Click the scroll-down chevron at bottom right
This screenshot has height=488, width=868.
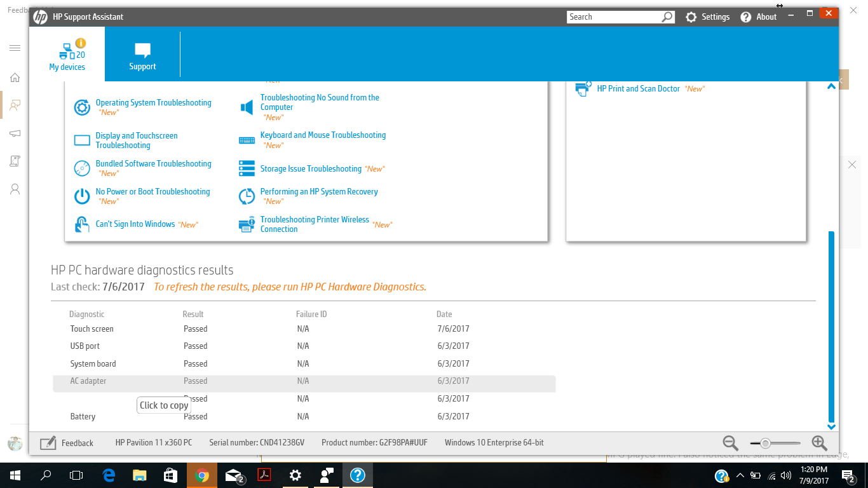coord(831,426)
